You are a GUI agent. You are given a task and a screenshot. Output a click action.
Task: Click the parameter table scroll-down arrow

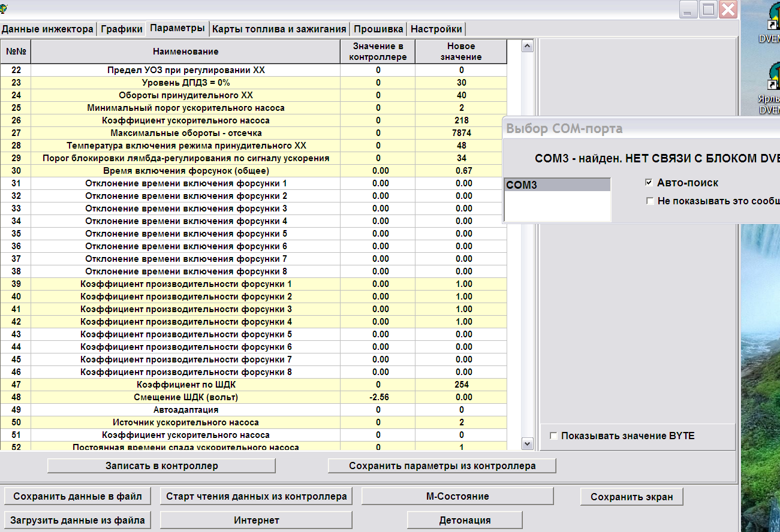tap(528, 443)
